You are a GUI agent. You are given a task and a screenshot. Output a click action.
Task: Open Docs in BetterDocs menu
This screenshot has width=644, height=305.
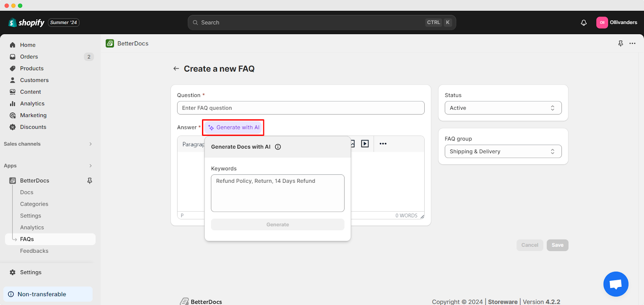coord(27,192)
